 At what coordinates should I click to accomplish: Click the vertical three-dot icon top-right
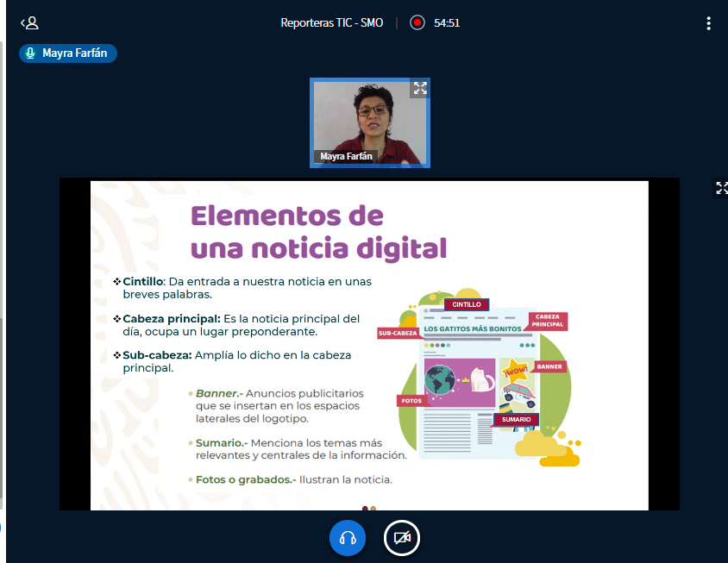[710, 23]
